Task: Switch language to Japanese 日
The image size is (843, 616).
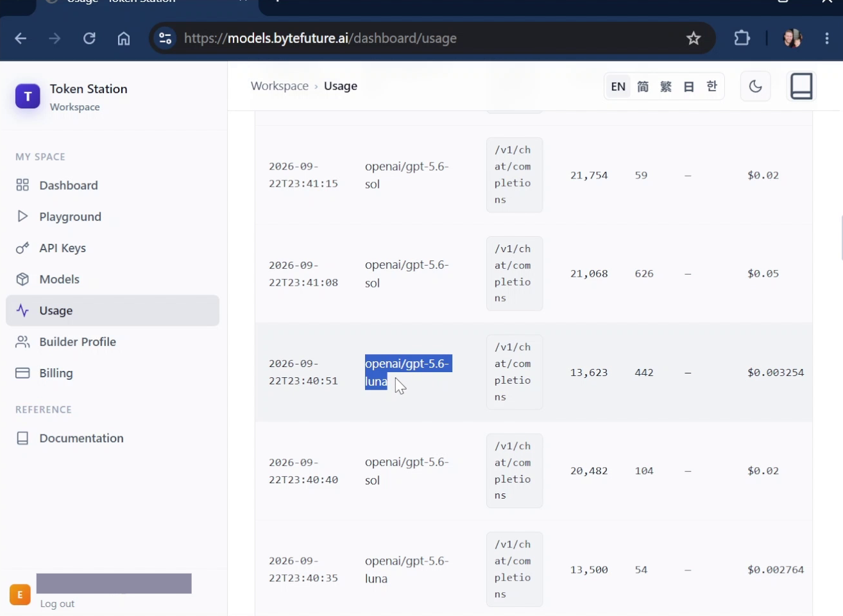Action: [x=688, y=87]
